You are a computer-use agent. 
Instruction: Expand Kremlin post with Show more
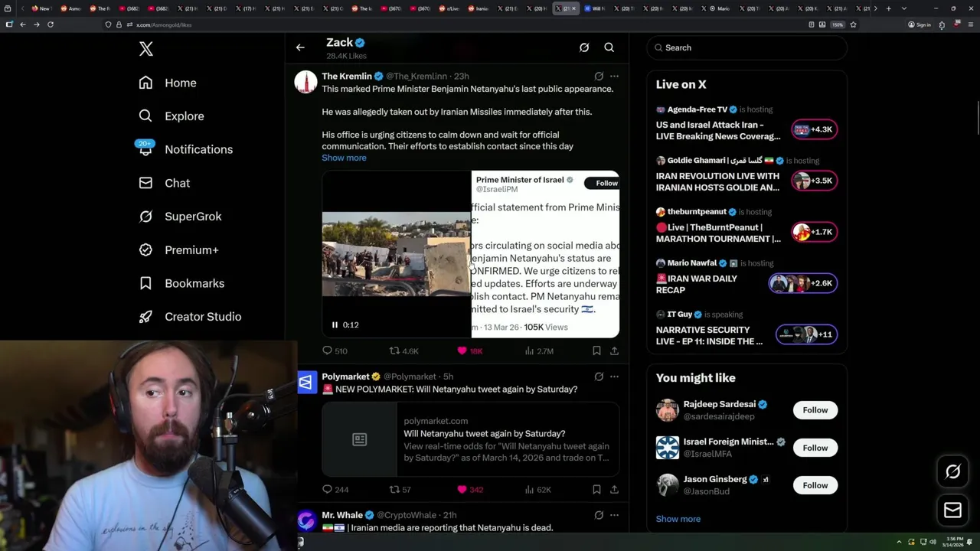344,158
